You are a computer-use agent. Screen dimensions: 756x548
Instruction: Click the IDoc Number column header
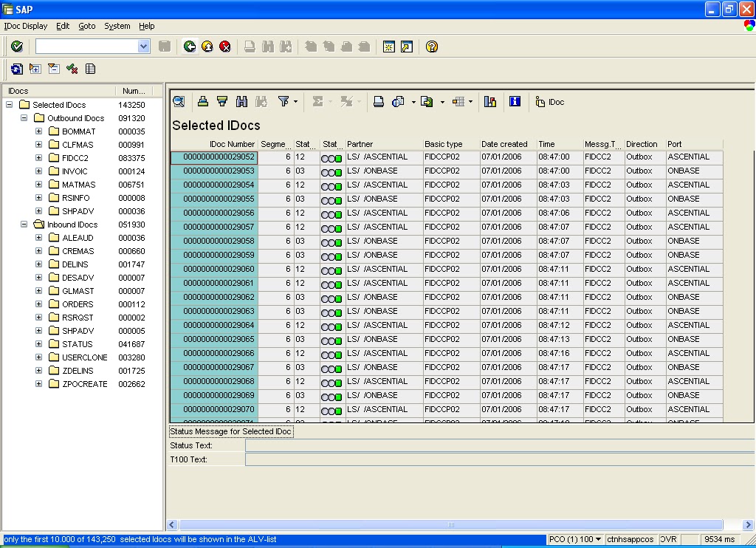click(x=214, y=144)
